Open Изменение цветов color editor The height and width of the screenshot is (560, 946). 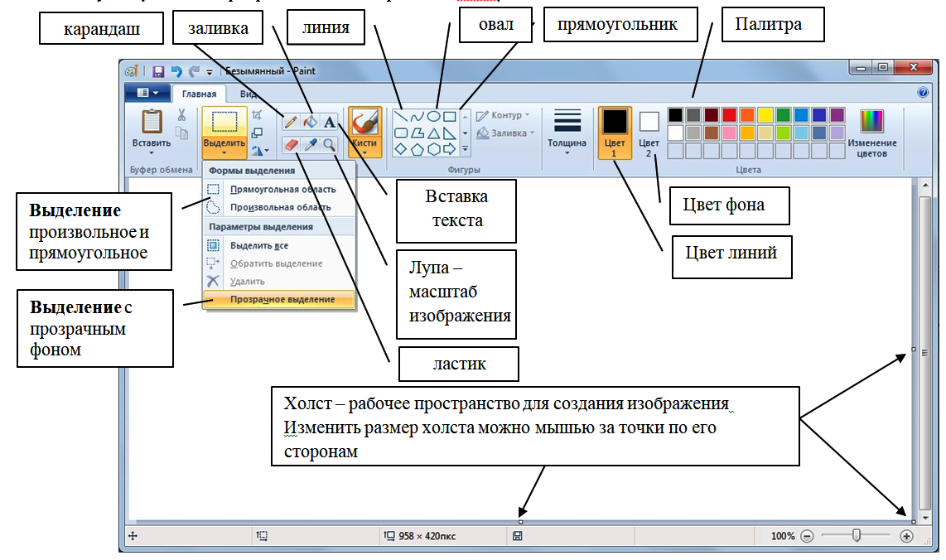coord(871,133)
